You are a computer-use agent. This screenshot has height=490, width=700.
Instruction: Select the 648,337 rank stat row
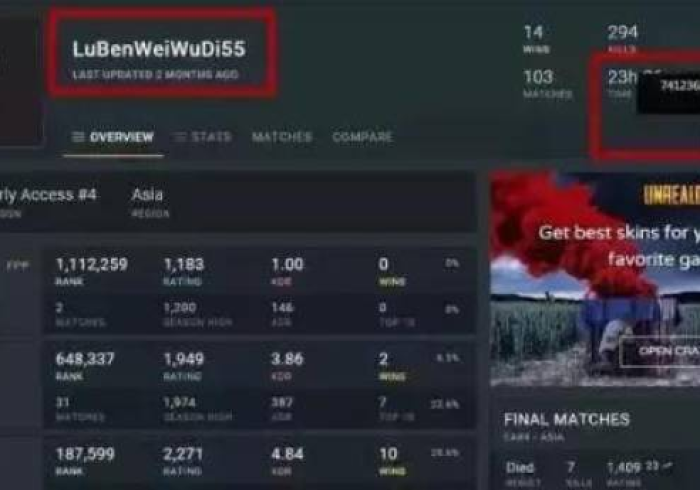(259, 385)
